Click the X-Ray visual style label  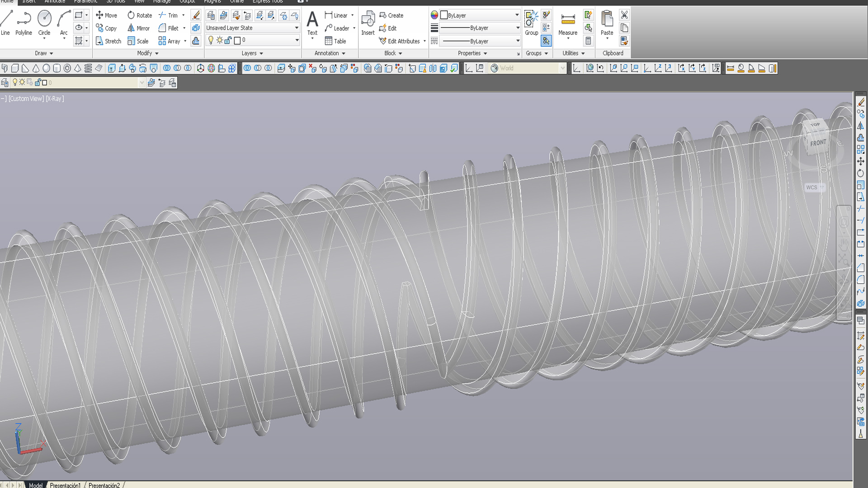55,99
